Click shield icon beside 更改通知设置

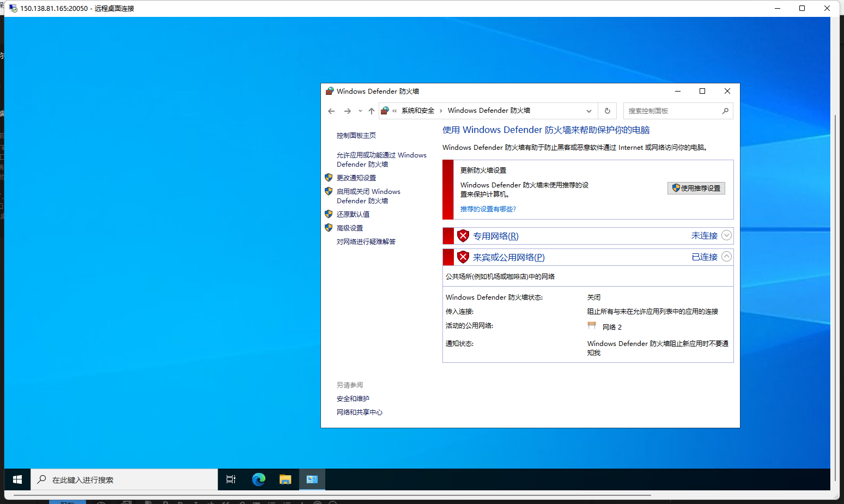[329, 178]
